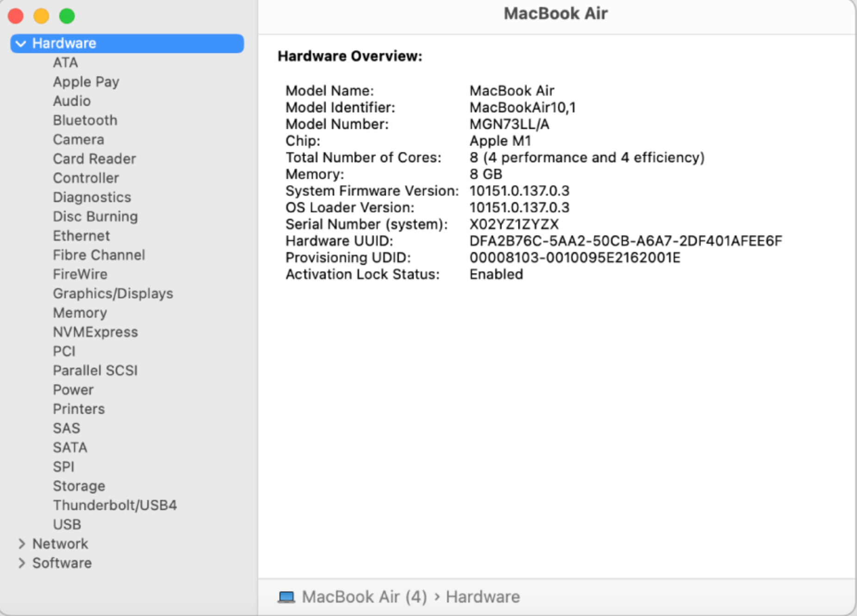Click the laptop icon in the breadcrumb bar

click(x=287, y=597)
